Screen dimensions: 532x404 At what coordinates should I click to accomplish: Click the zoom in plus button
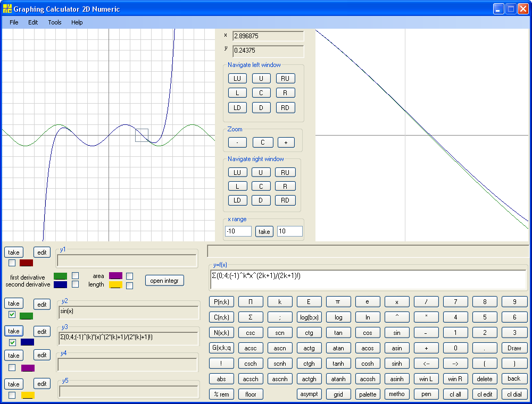286,142
